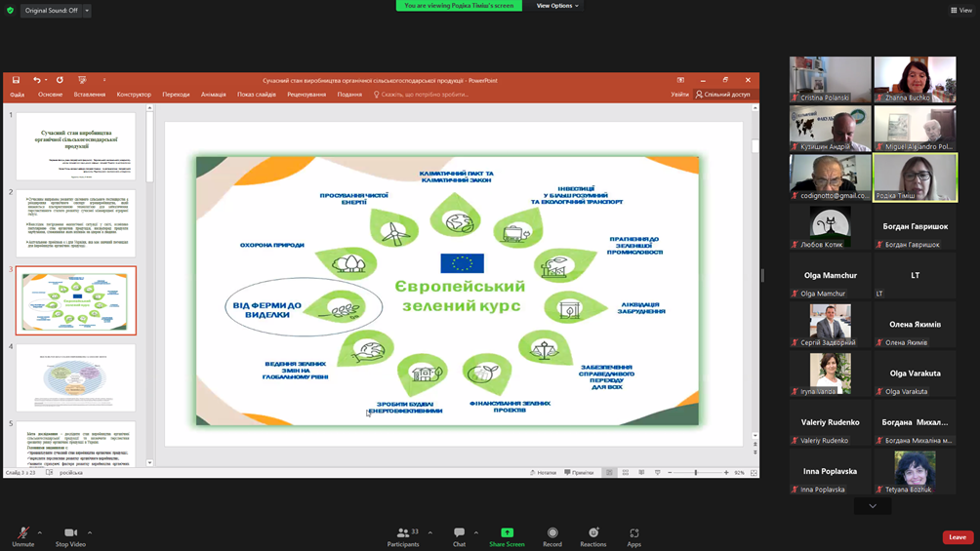Click the Спільний доступ share button

pos(722,95)
